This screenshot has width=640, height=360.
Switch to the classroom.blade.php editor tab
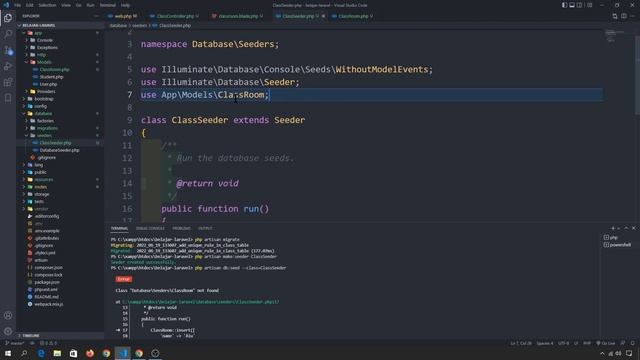(238, 16)
